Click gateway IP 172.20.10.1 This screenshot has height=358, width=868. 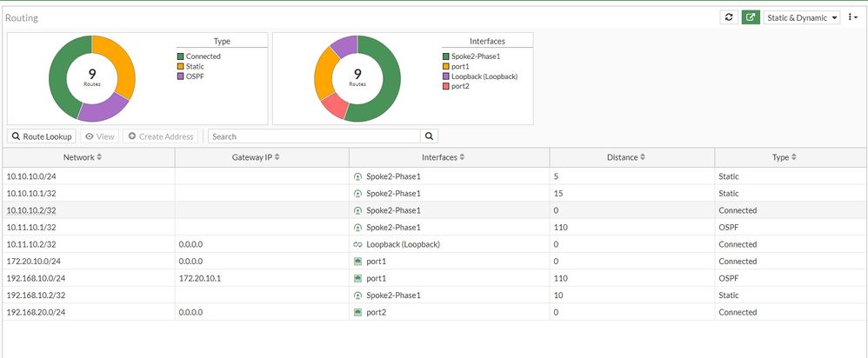coord(200,278)
